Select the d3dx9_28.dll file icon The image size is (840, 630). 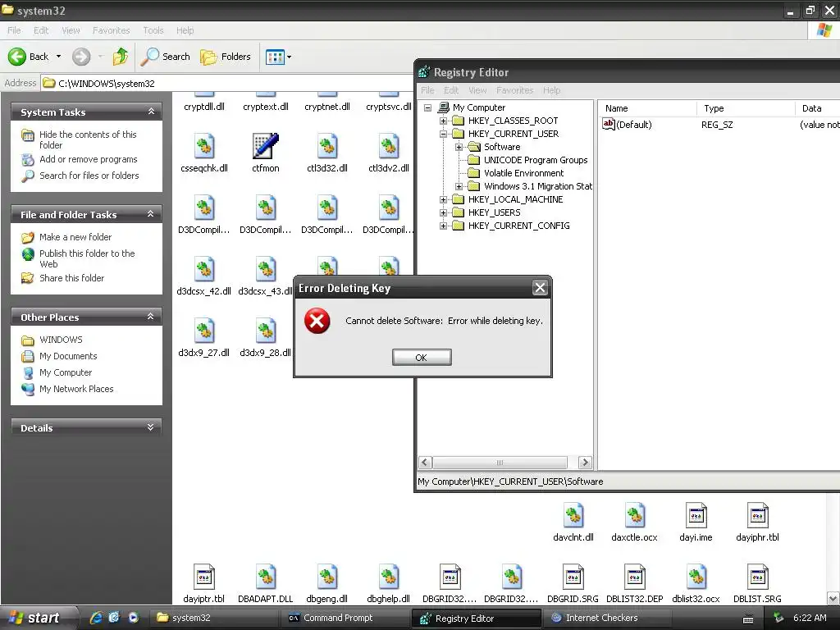[266, 331]
